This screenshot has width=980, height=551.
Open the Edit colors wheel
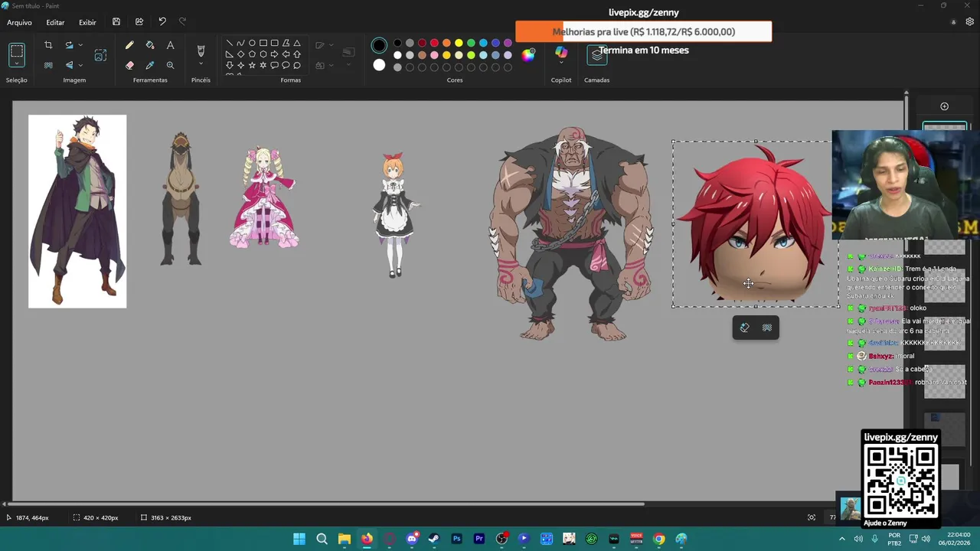[528, 54]
